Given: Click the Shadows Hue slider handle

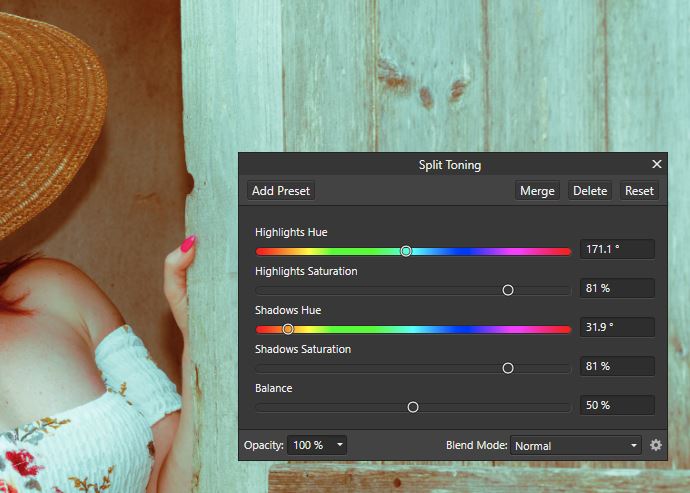Looking at the screenshot, I should 288,329.
